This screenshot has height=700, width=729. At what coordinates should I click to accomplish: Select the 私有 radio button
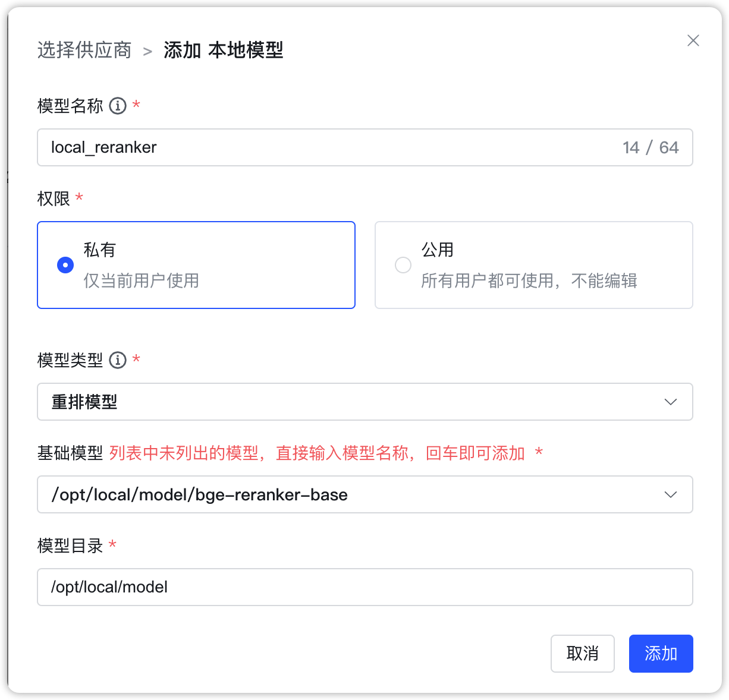tap(65, 265)
